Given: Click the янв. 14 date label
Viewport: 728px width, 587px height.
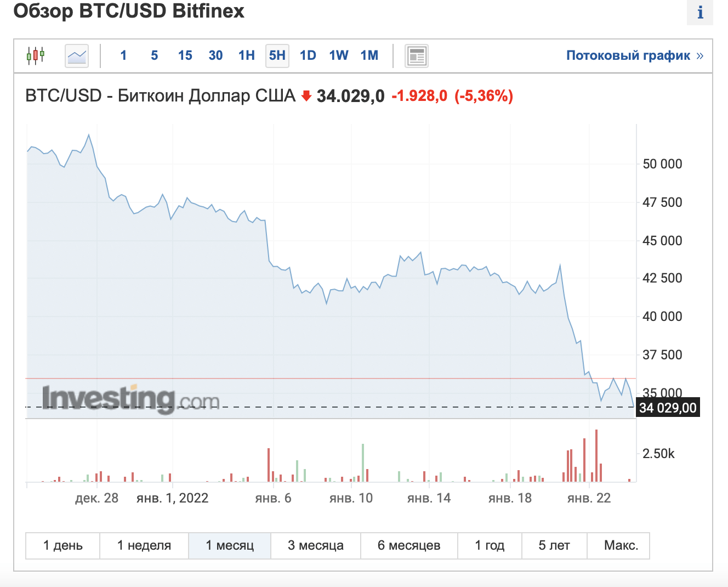Looking at the screenshot, I should click(429, 498).
